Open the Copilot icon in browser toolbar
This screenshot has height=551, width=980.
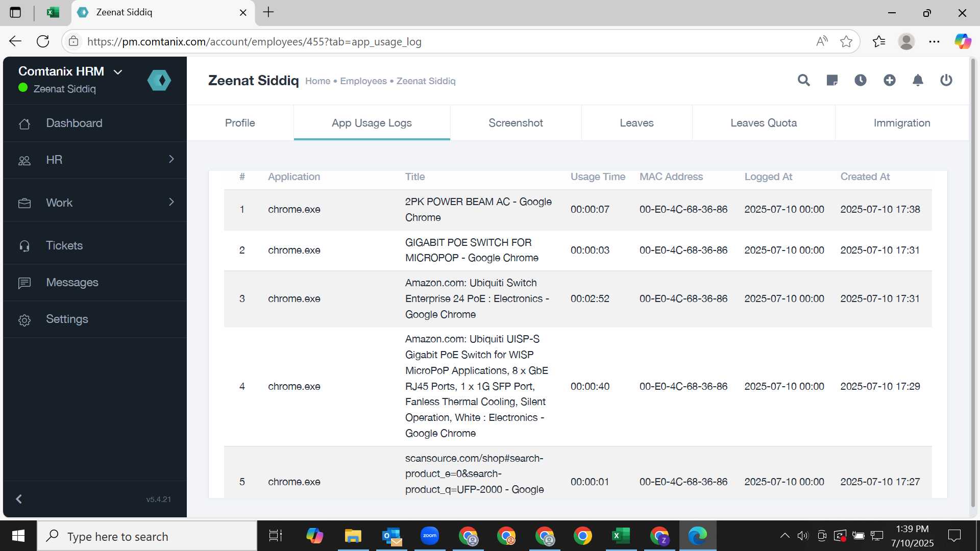pyautogui.click(x=963, y=41)
